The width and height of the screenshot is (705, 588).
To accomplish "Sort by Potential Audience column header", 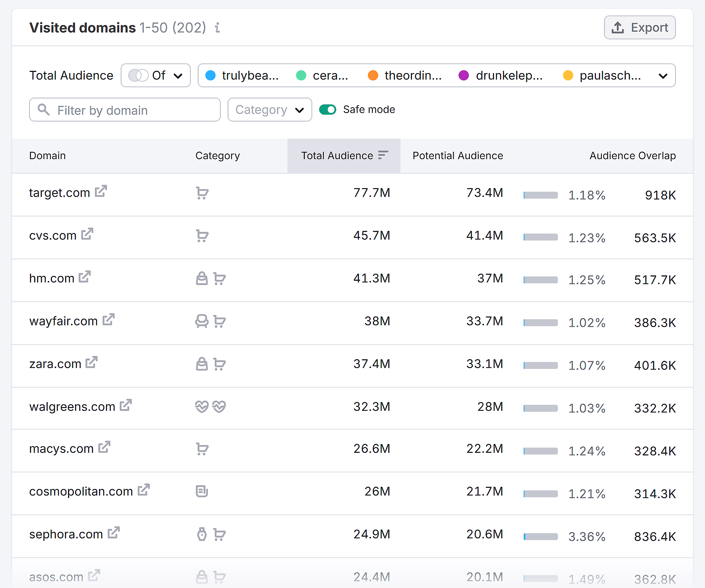I will (x=458, y=156).
